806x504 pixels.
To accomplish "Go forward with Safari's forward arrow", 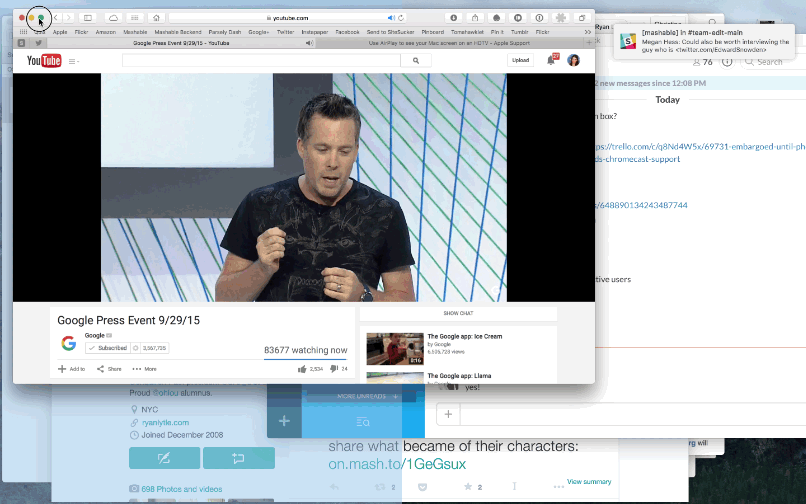I will click(x=68, y=17).
